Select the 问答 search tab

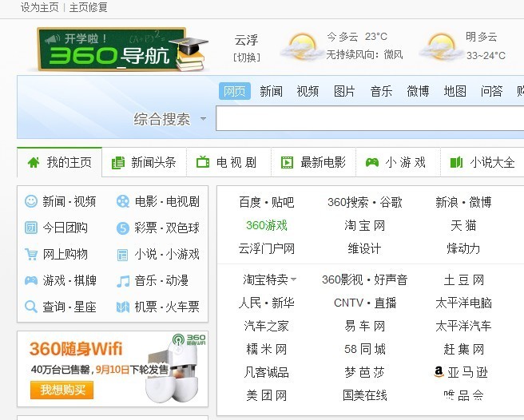point(491,91)
